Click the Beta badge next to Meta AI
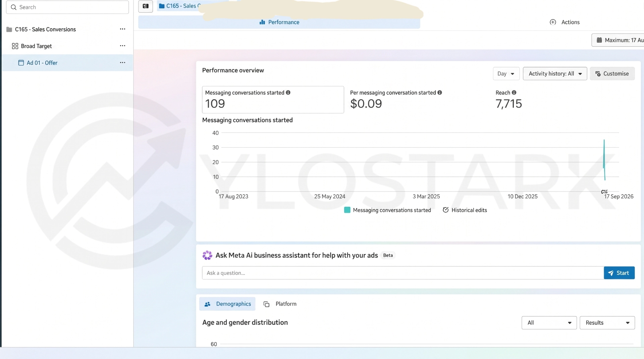 click(x=388, y=255)
